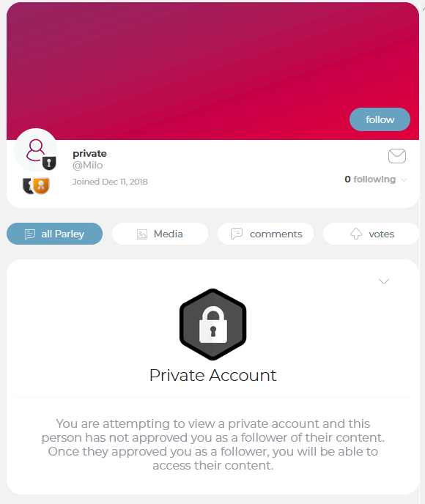Image resolution: width=425 pixels, height=504 pixels.
Task: Click the envelope message icon
Action: tap(397, 156)
